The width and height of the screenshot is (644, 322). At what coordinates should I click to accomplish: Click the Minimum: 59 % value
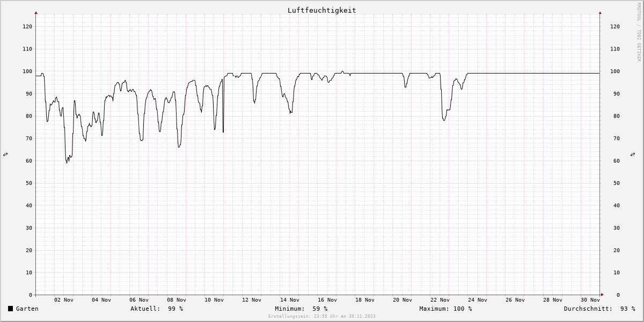point(301,309)
